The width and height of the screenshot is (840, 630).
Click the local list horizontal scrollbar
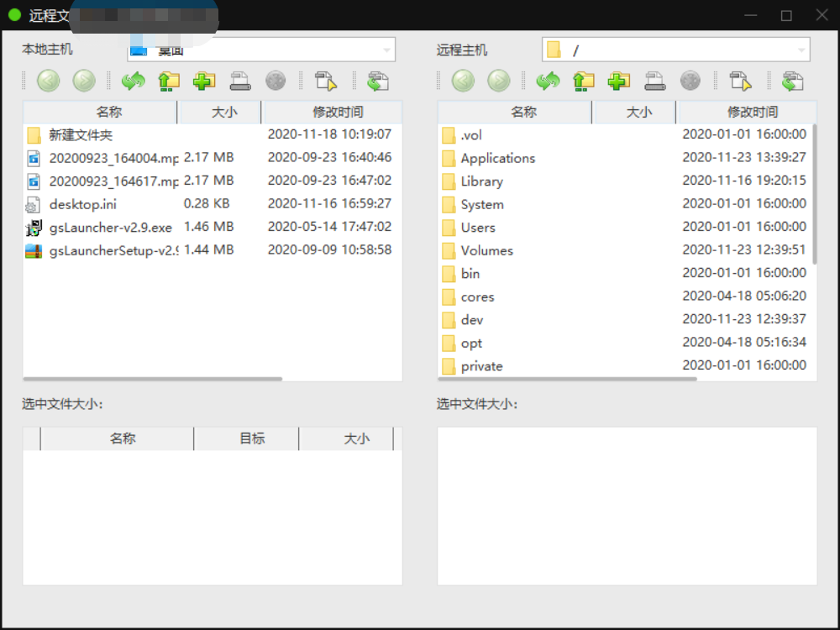[153, 379]
